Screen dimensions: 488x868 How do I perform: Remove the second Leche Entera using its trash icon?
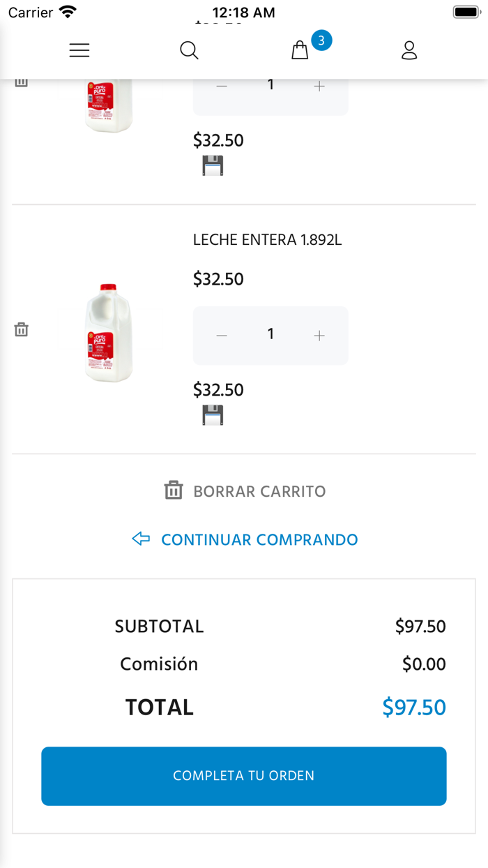tap(21, 329)
